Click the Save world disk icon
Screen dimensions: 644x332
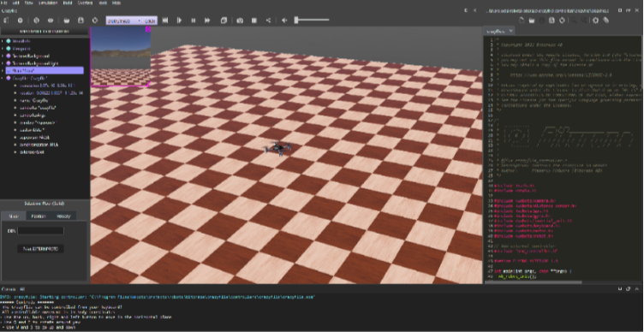tap(80, 21)
